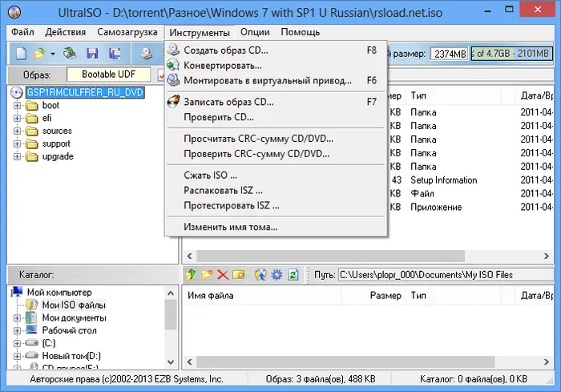
Task: Click the red X delete icon
Action: pyautogui.click(x=223, y=275)
